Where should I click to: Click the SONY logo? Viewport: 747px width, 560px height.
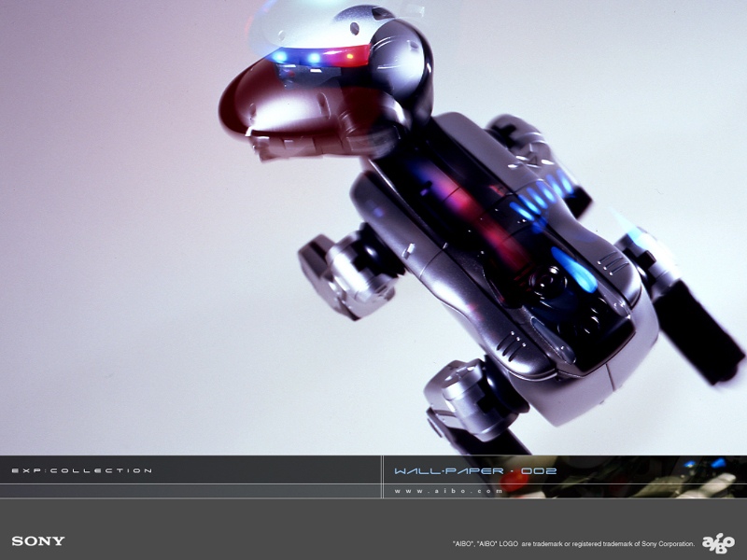point(38,541)
